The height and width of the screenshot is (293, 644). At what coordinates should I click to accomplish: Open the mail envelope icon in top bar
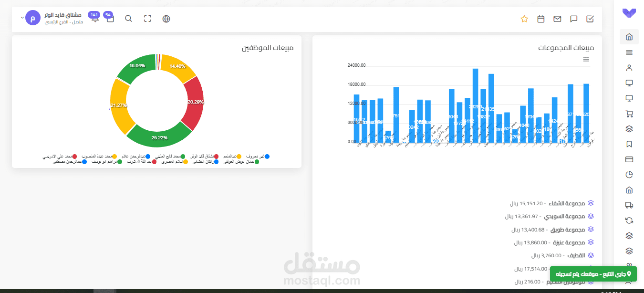coord(557,19)
